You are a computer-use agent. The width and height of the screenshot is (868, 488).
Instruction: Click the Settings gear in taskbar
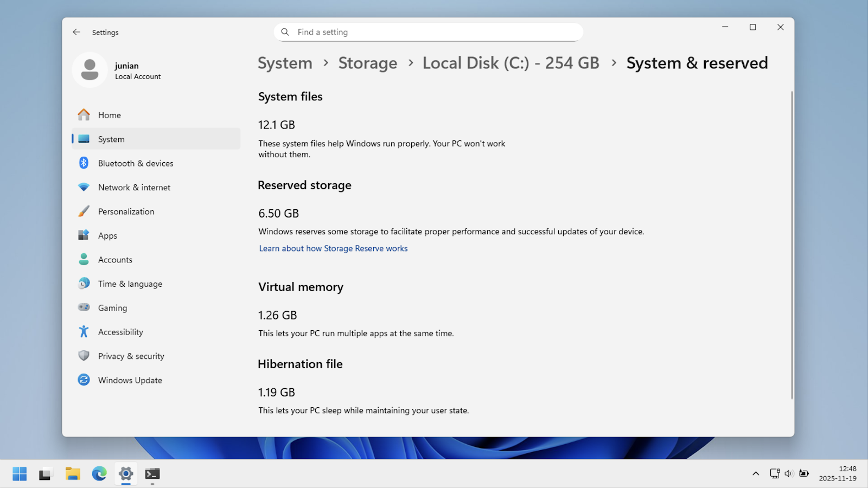126,474
